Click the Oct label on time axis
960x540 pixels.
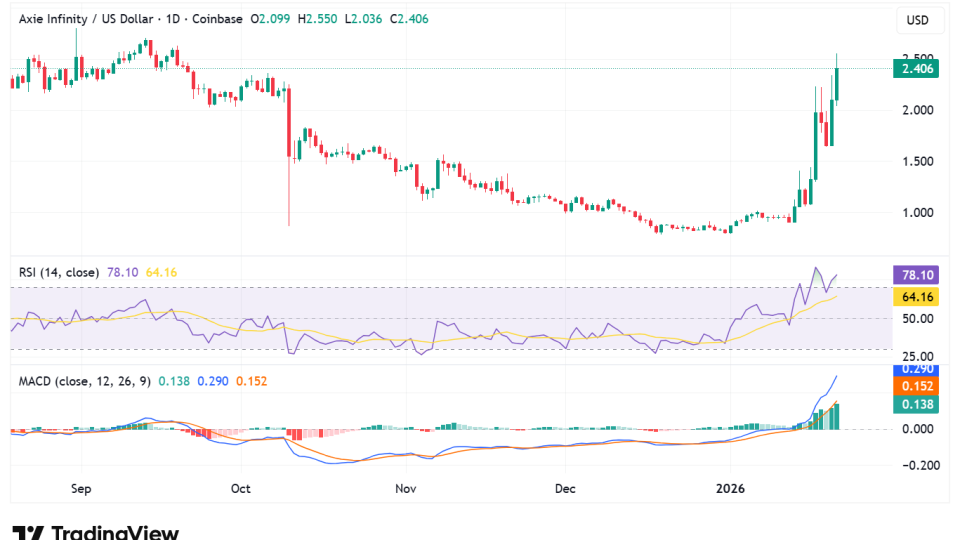click(240, 489)
